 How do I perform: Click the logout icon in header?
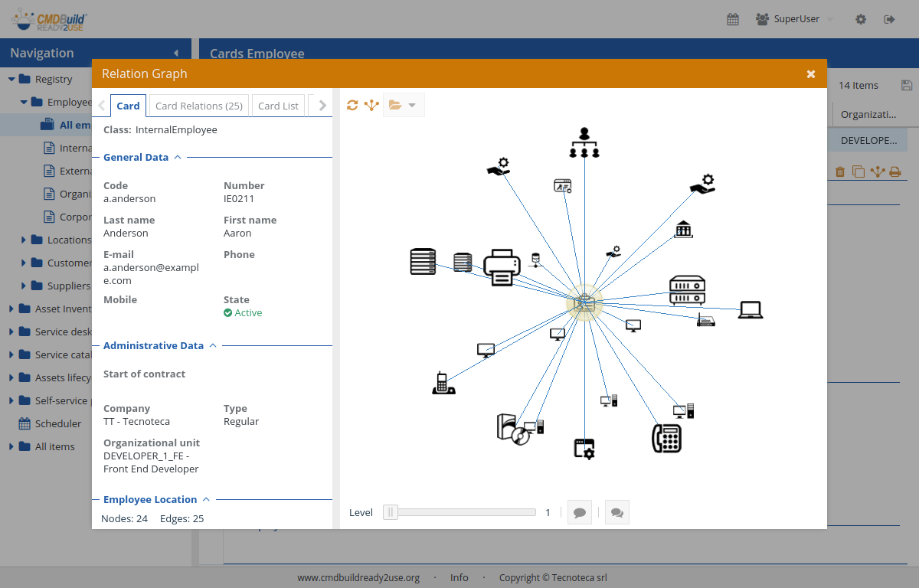889,19
